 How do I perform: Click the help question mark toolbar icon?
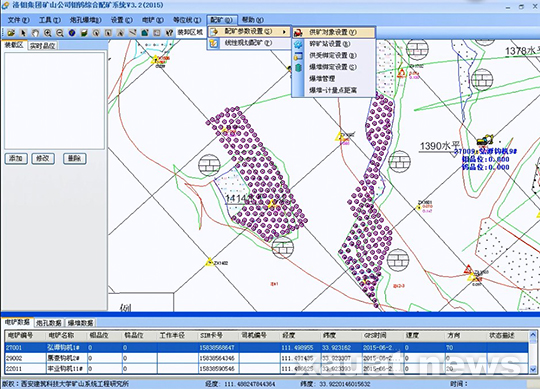[169, 33]
